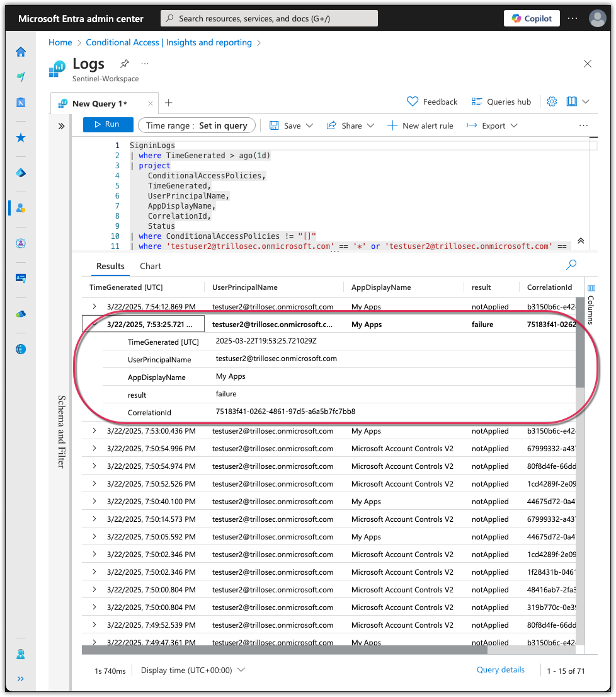Open query settings gear icon
Viewport: 616px width, 697px height.
coord(552,102)
